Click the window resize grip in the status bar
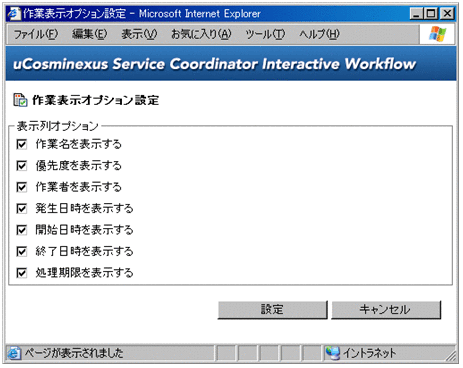Viewport: 463px width, 368px height. tap(452, 356)
